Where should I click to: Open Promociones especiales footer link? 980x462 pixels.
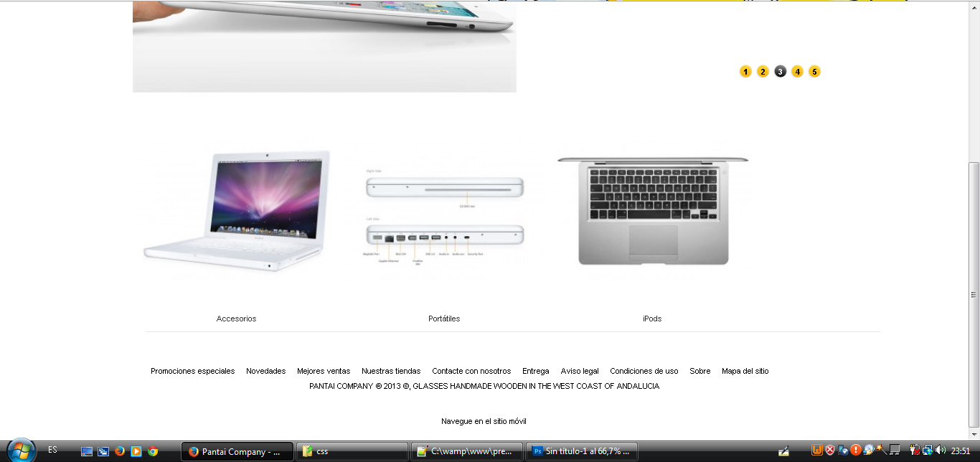point(192,371)
